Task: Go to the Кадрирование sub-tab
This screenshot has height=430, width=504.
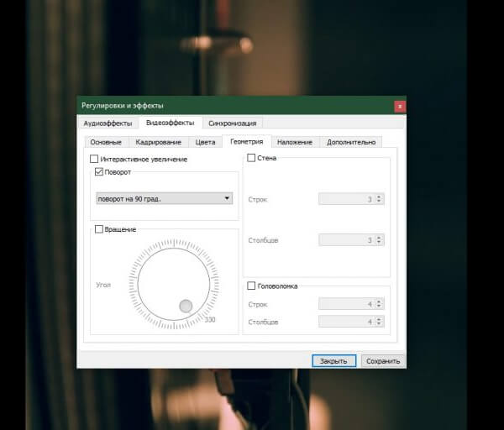Action: click(158, 142)
